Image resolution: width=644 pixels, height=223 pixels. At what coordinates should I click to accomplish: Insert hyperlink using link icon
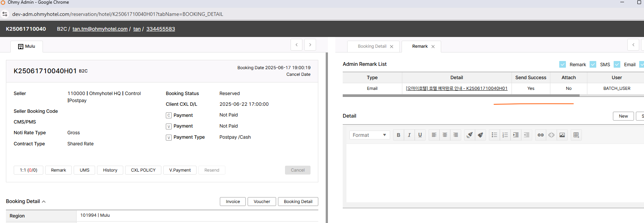pos(540,135)
